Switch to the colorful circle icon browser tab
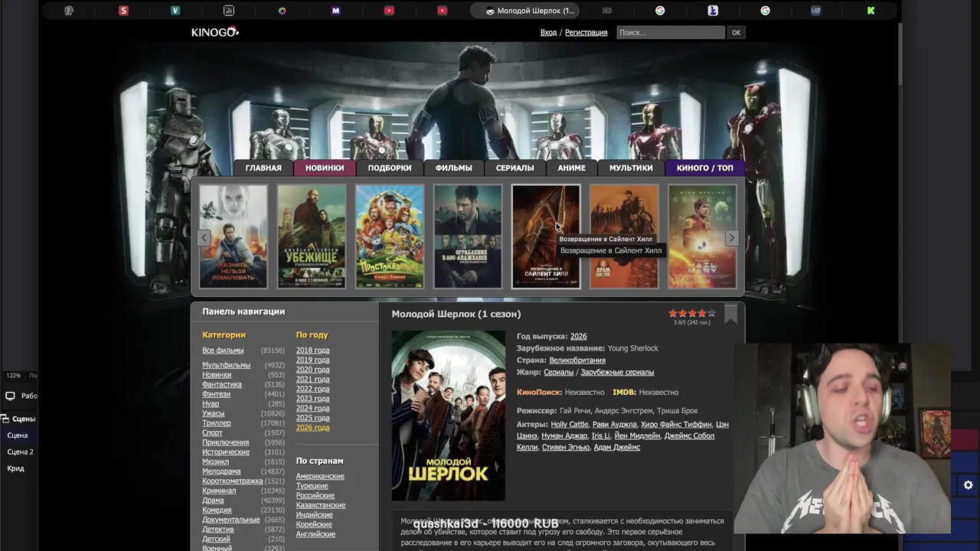Screen dimensions: 980x551 282,11
